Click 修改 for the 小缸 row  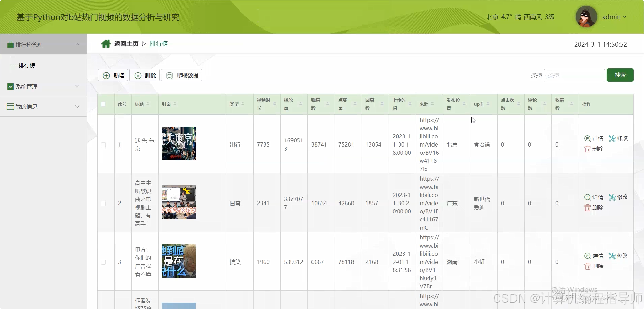point(618,256)
